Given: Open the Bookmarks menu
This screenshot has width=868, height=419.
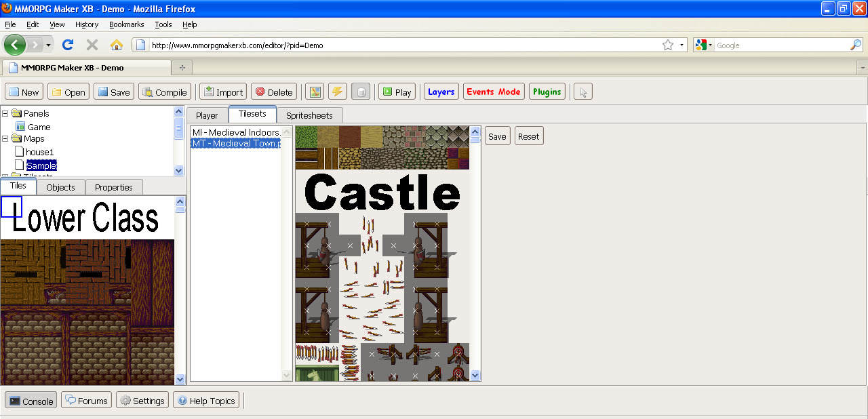Looking at the screenshot, I should click(127, 24).
